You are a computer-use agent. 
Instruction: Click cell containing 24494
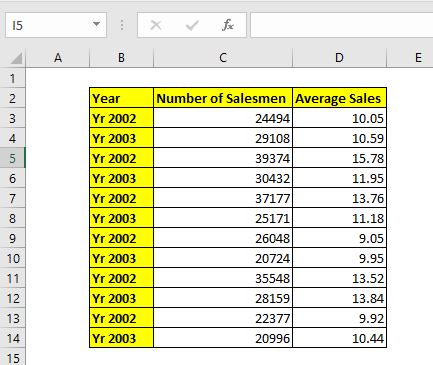tap(223, 118)
